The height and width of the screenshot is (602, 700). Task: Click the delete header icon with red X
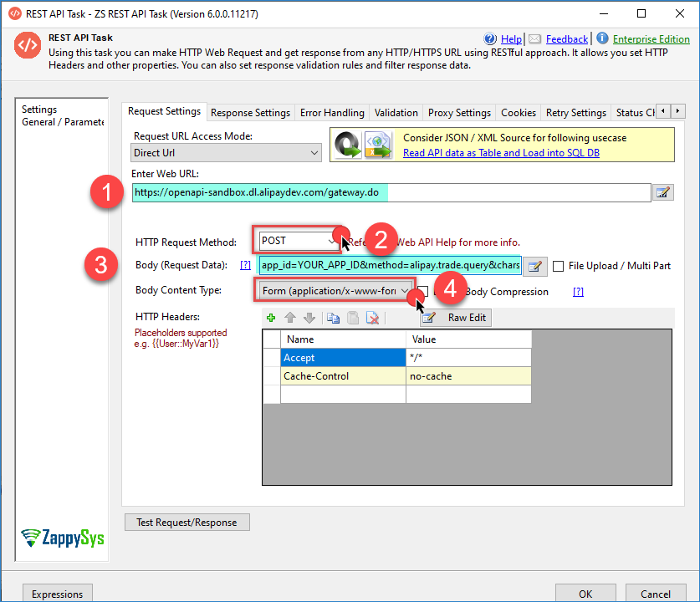[x=373, y=318]
